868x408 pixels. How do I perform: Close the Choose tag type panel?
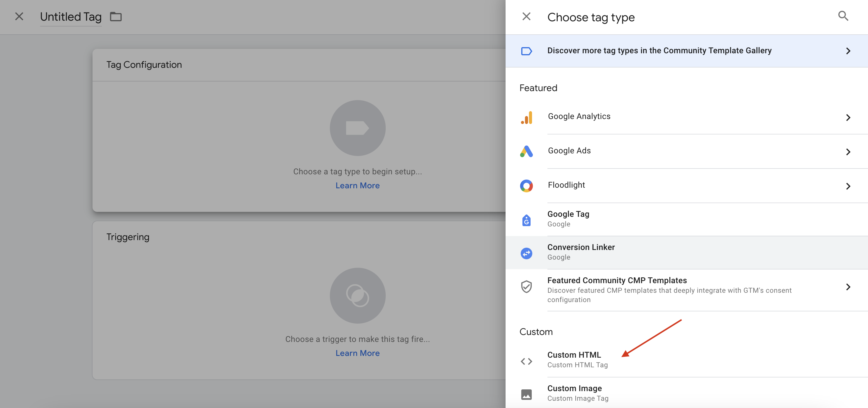coord(526,16)
